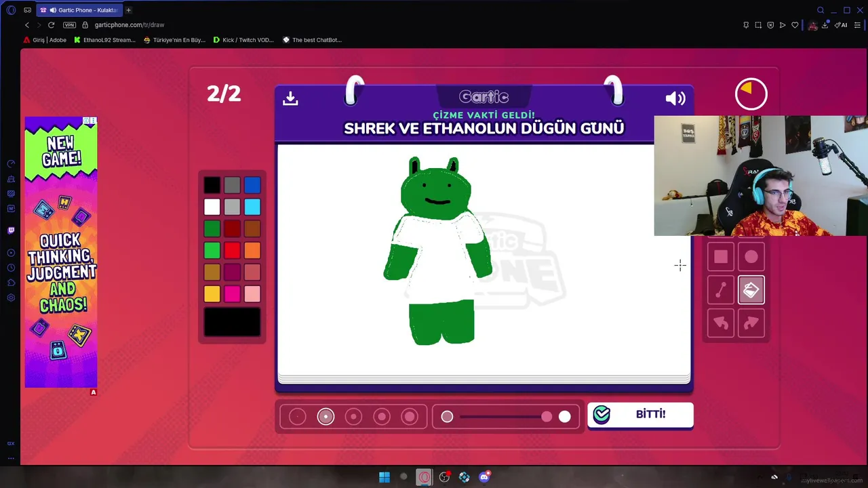The image size is (868, 488).
Task: Open Opera GX from the taskbar
Action: click(425, 477)
